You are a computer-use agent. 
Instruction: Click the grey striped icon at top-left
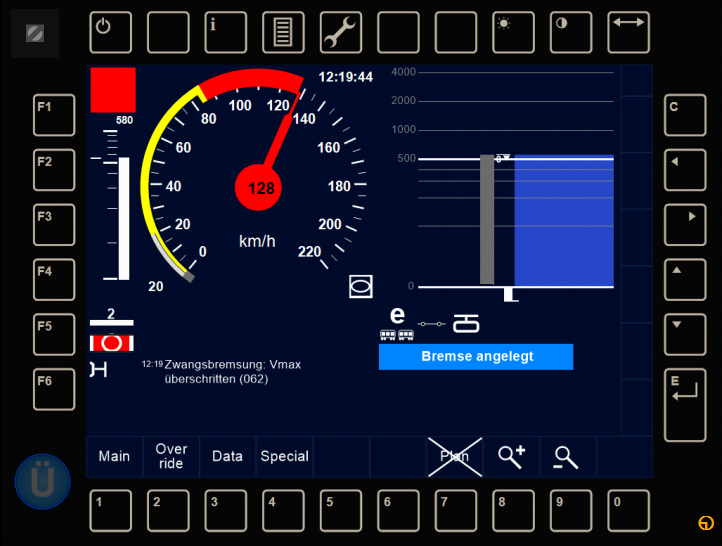[35, 33]
